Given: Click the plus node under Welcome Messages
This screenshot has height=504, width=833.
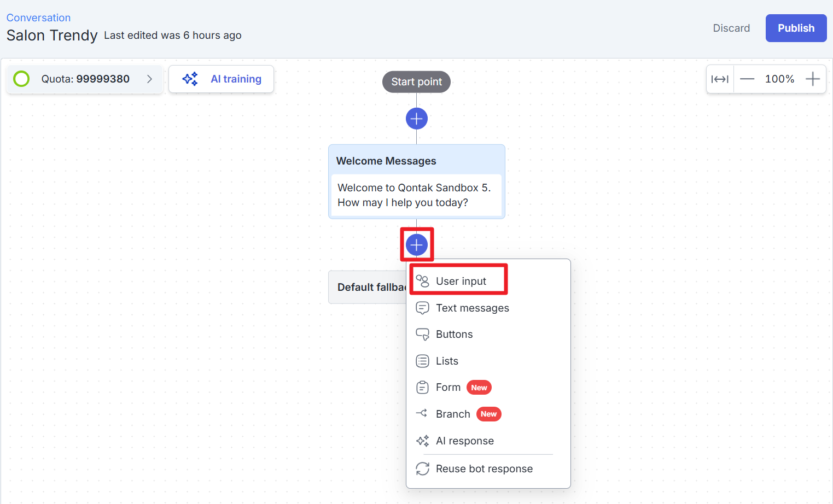Looking at the screenshot, I should click(416, 245).
